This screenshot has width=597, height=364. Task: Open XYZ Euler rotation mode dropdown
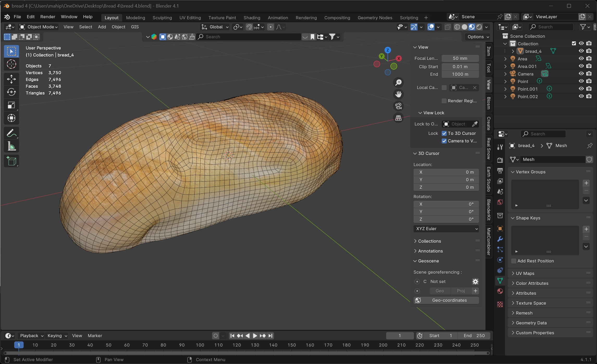[x=446, y=229]
